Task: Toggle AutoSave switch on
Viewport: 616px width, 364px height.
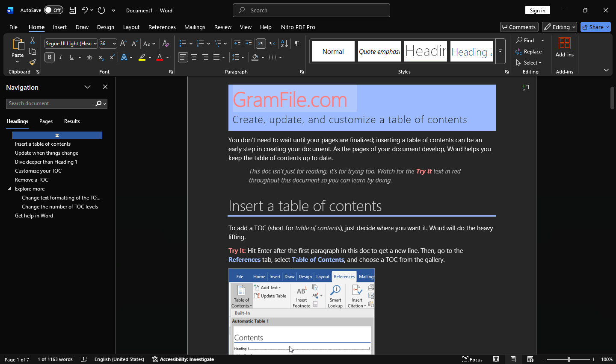Action: (x=53, y=10)
